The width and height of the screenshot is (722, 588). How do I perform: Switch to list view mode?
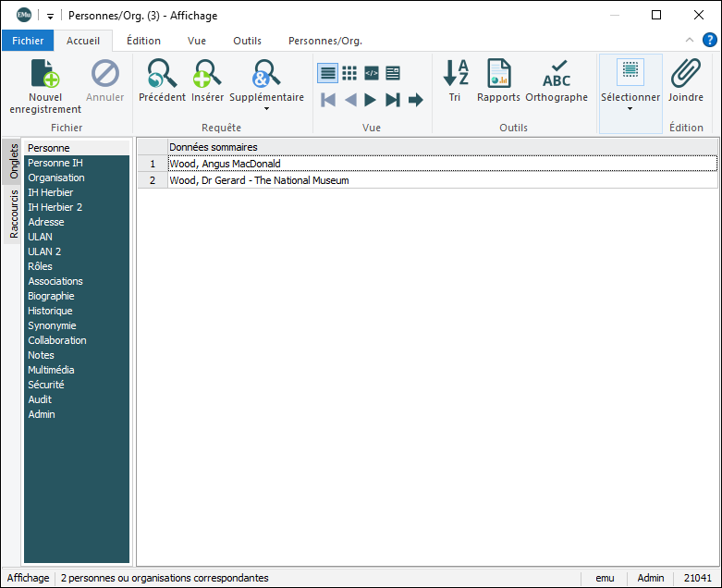[327, 73]
